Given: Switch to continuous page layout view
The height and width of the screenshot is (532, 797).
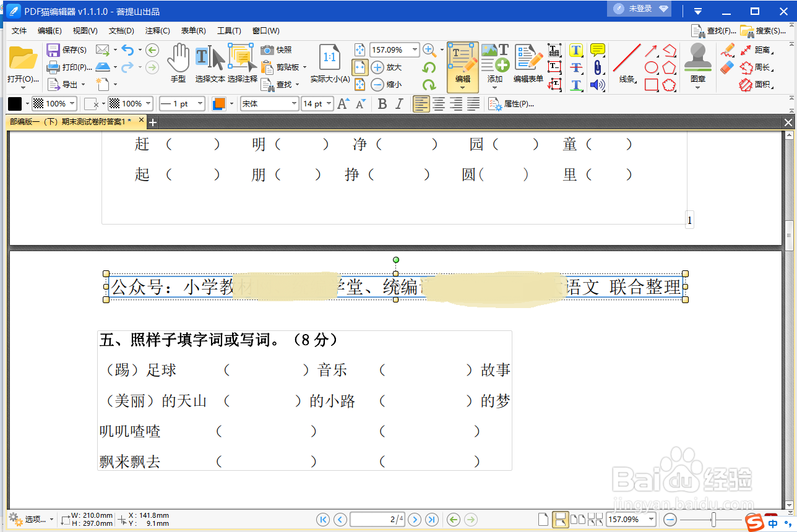Looking at the screenshot, I should click(x=561, y=520).
